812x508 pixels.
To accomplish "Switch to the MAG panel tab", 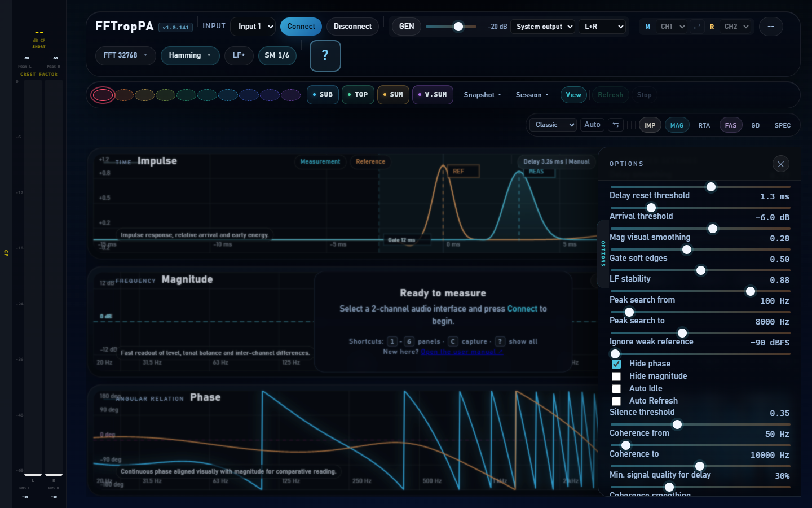I will coord(677,125).
